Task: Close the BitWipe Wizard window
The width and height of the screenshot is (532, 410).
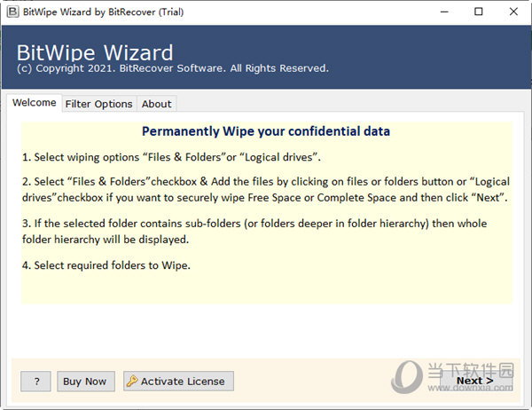Action: pyautogui.click(x=513, y=12)
